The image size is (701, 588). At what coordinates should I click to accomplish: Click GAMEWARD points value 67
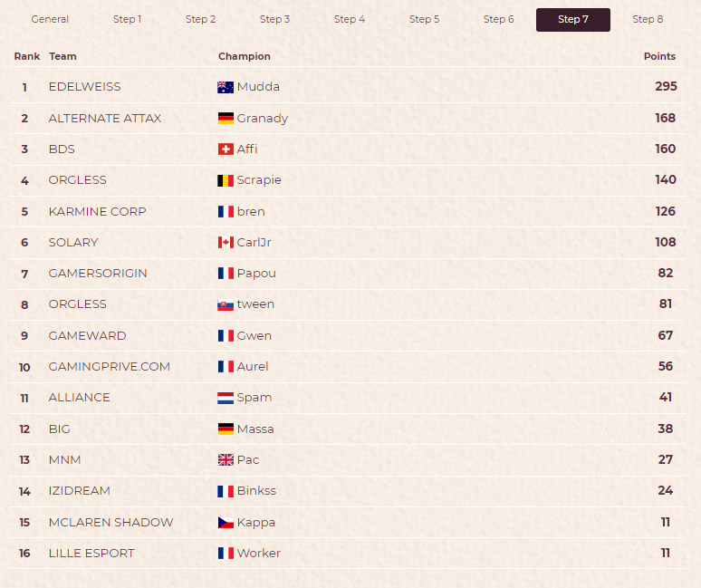[666, 335]
